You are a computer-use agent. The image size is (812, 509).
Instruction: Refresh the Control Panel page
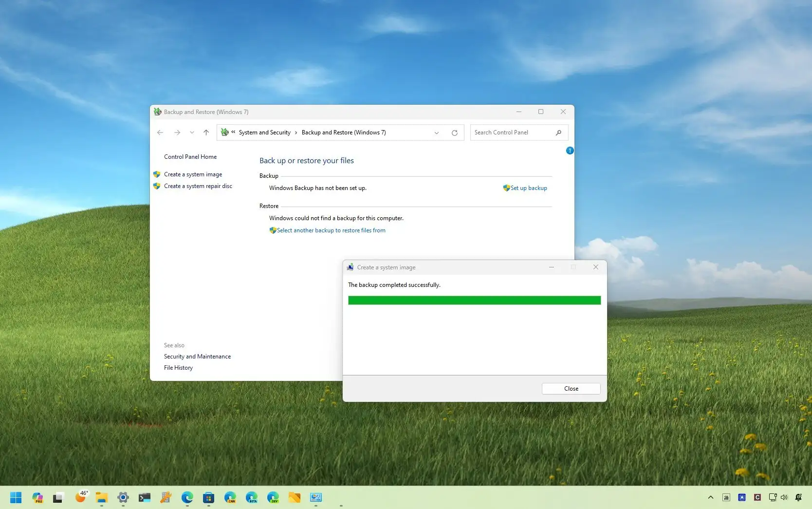point(455,132)
